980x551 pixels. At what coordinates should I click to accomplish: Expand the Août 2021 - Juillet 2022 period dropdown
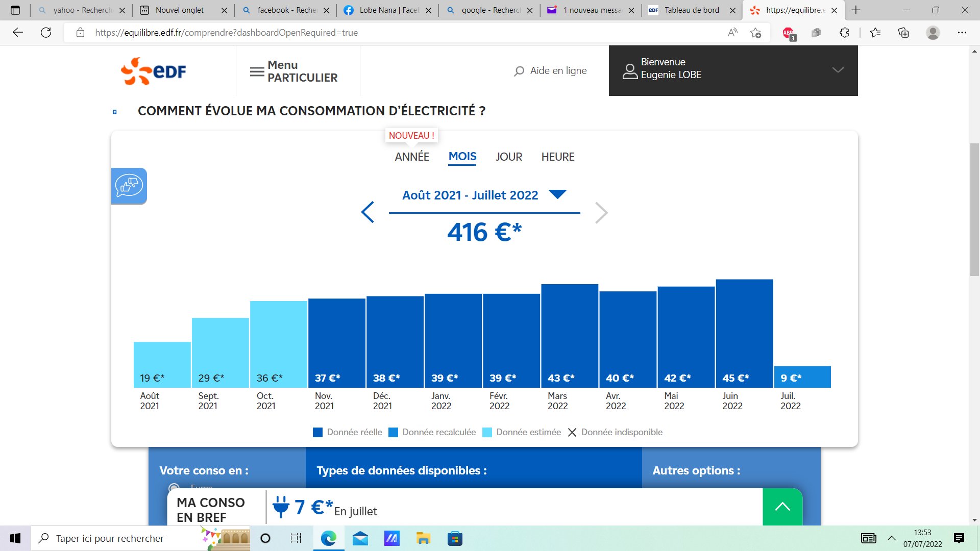[x=557, y=194]
